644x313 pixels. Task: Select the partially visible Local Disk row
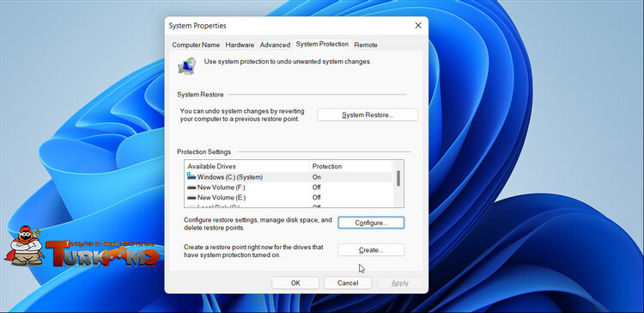point(289,206)
